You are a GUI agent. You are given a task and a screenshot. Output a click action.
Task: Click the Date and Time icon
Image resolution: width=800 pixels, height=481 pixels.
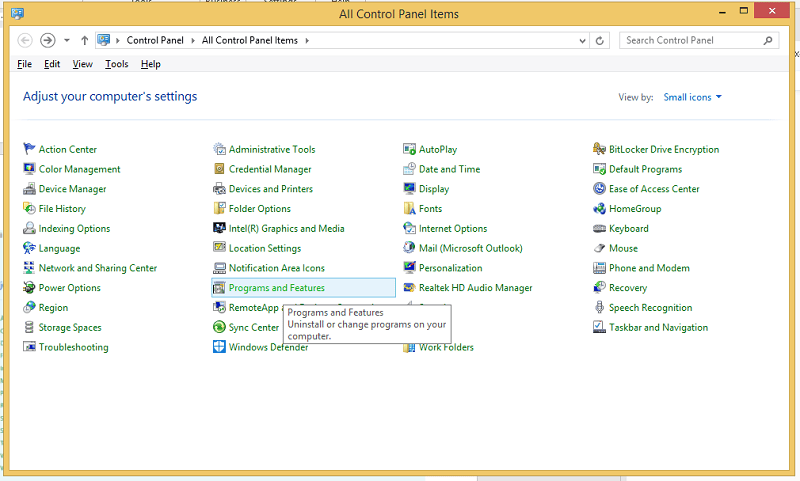409,169
